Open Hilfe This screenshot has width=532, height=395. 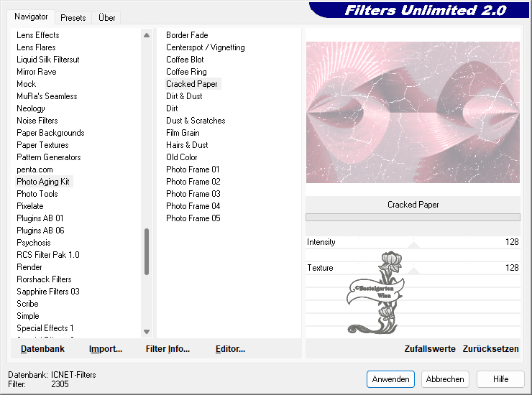500,379
